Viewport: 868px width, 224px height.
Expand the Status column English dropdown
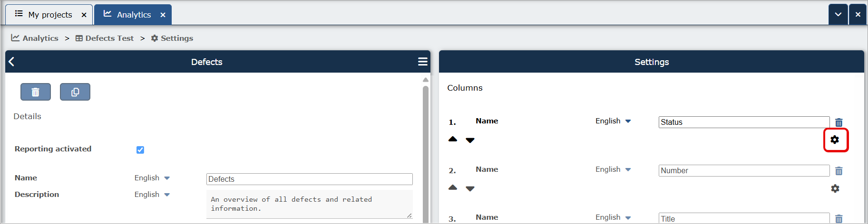point(613,121)
